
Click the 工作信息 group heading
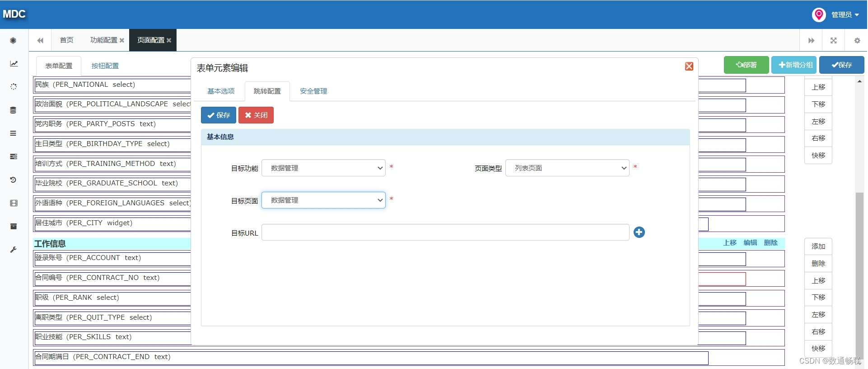click(x=50, y=244)
